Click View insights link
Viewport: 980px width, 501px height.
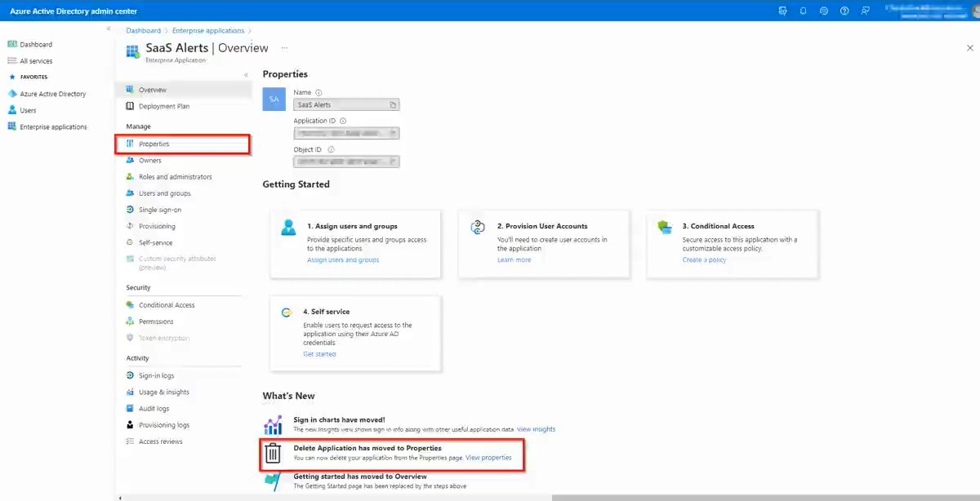536,429
